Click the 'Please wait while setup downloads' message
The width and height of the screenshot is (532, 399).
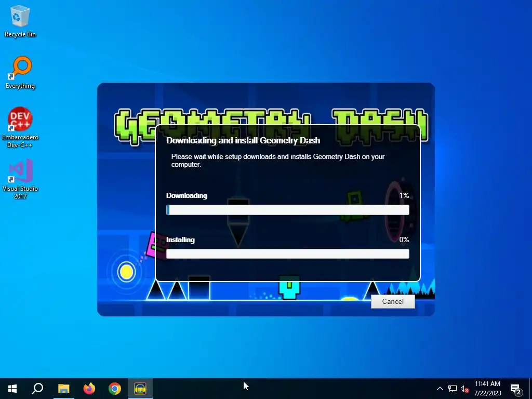coord(278,161)
